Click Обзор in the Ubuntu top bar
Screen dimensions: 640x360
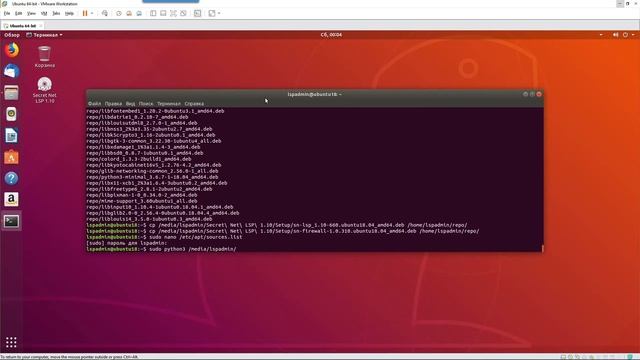coord(12,35)
